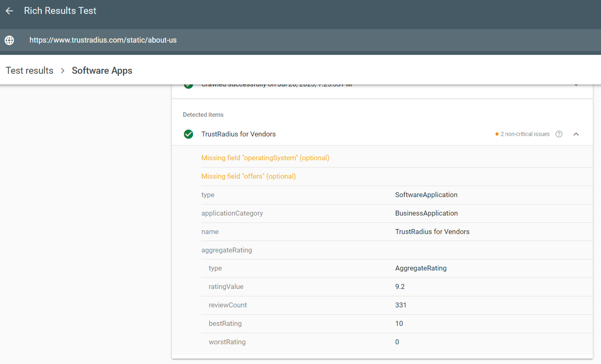The width and height of the screenshot is (601, 364).
Task: Select the SoftwareApplication type value
Action: [426, 195]
